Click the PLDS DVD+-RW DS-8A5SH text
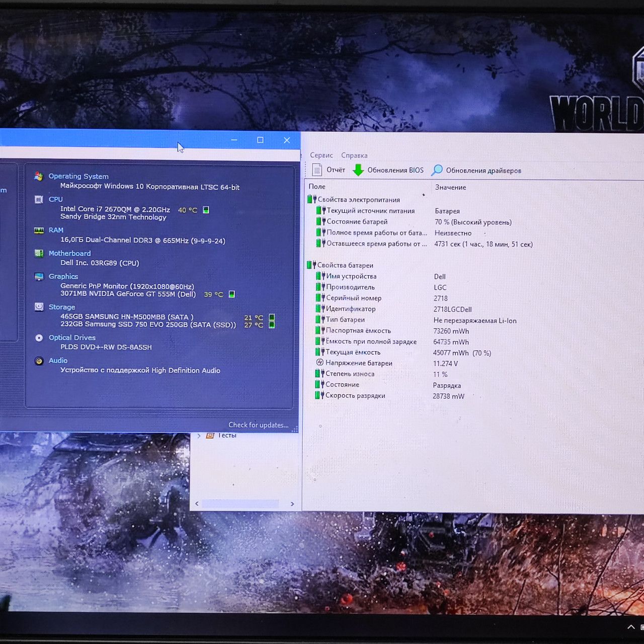Screen dimensions: 644x644 coord(106,347)
